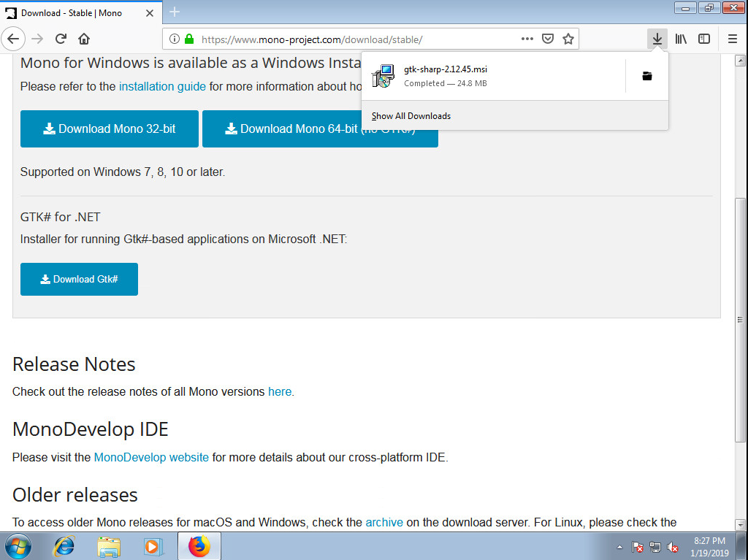Screen dimensions: 748x560
Task: Click the network status tray icon
Action: point(655,547)
